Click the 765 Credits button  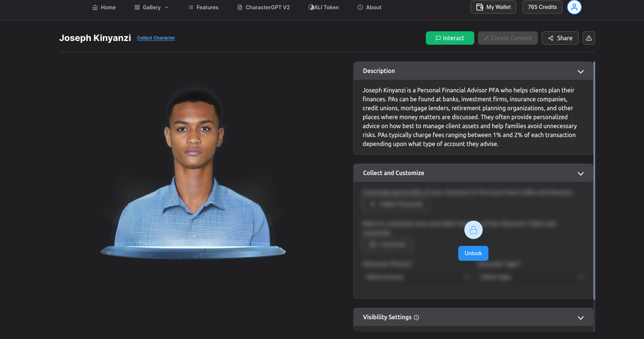click(x=542, y=7)
